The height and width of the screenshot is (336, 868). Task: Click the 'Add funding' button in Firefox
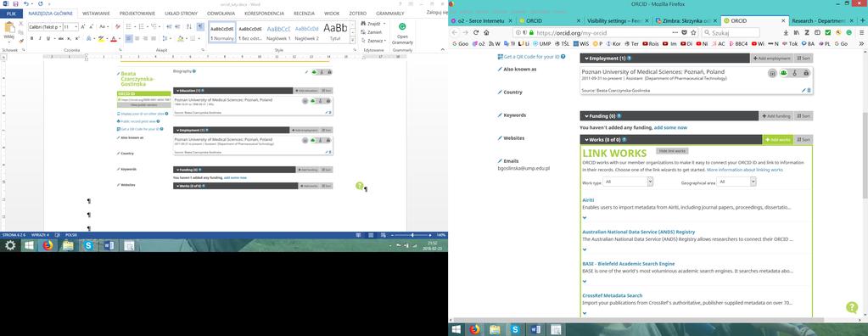[x=776, y=116]
